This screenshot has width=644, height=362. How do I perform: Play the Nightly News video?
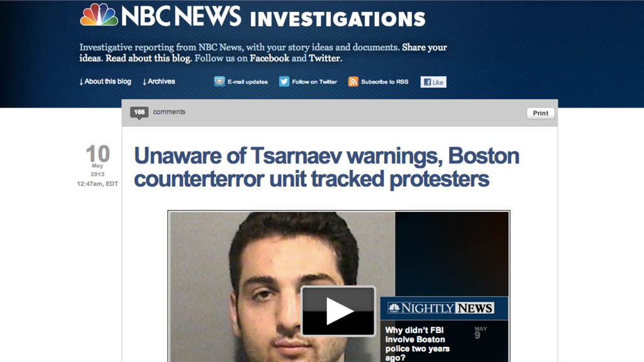pyautogui.click(x=338, y=311)
